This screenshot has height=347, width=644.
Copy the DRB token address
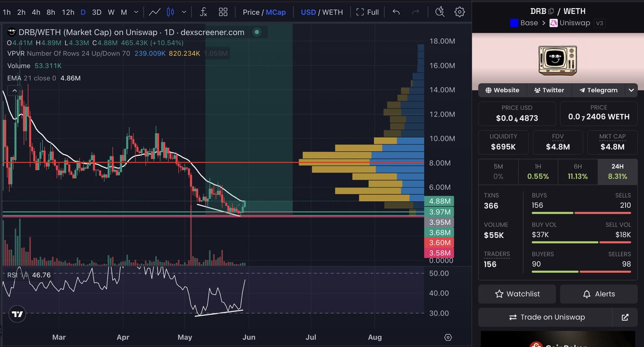[x=551, y=11]
